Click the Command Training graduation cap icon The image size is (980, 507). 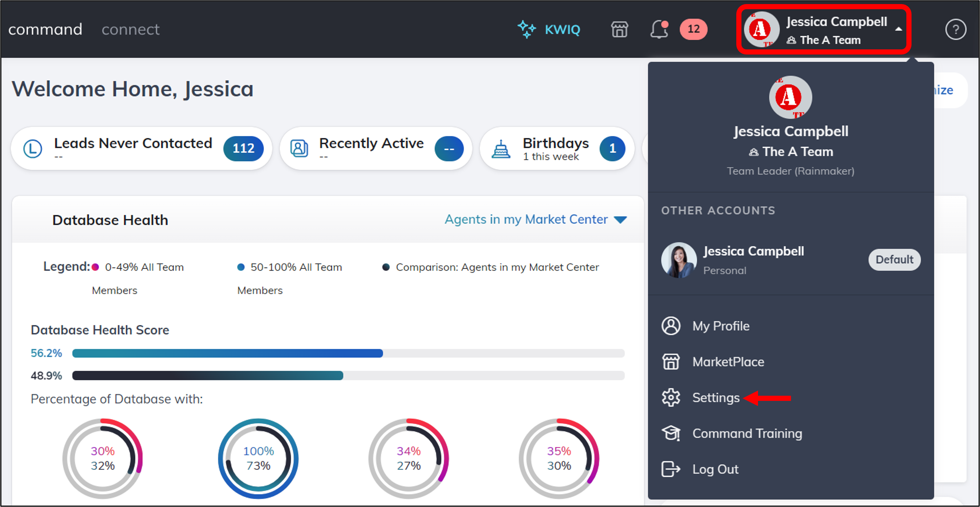[671, 433]
